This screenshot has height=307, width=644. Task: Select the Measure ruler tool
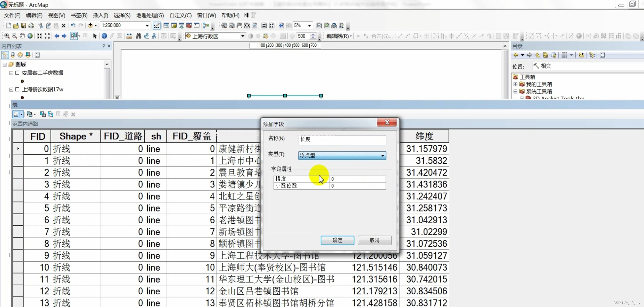[x=129, y=36]
